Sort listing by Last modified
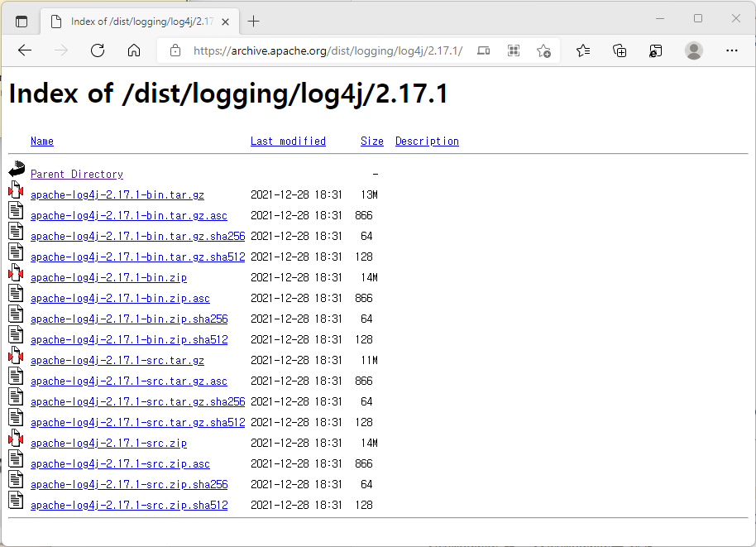Image resolution: width=756 pixels, height=547 pixels. tap(288, 142)
